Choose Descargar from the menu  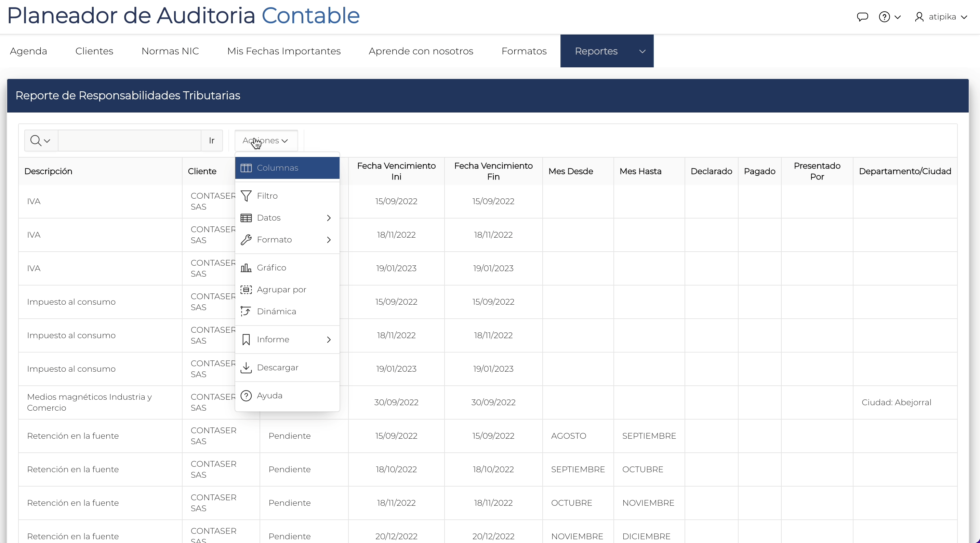point(287,368)
